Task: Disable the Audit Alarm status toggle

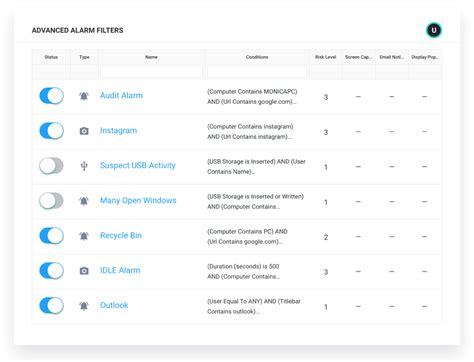Action: [51, 96]
